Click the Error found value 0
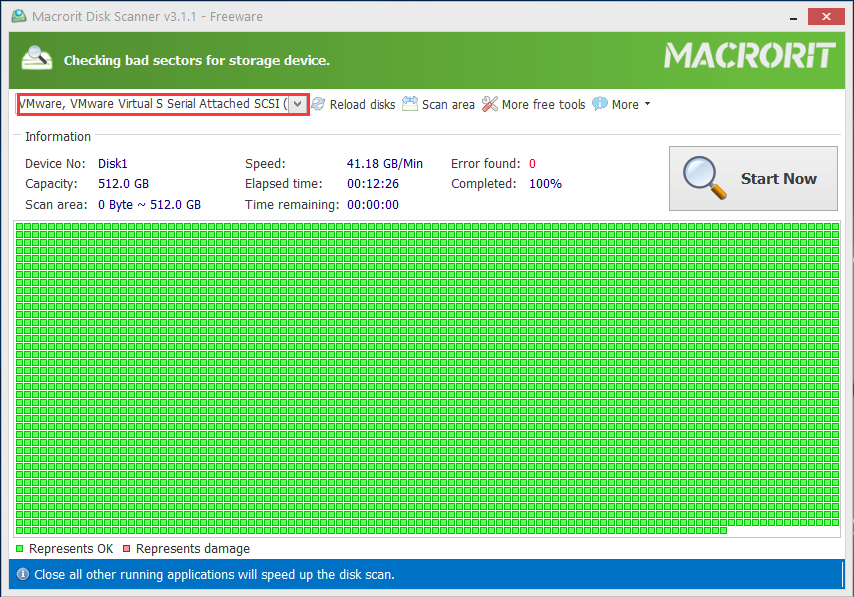854x597 pixels. click(x=532, y=163)
